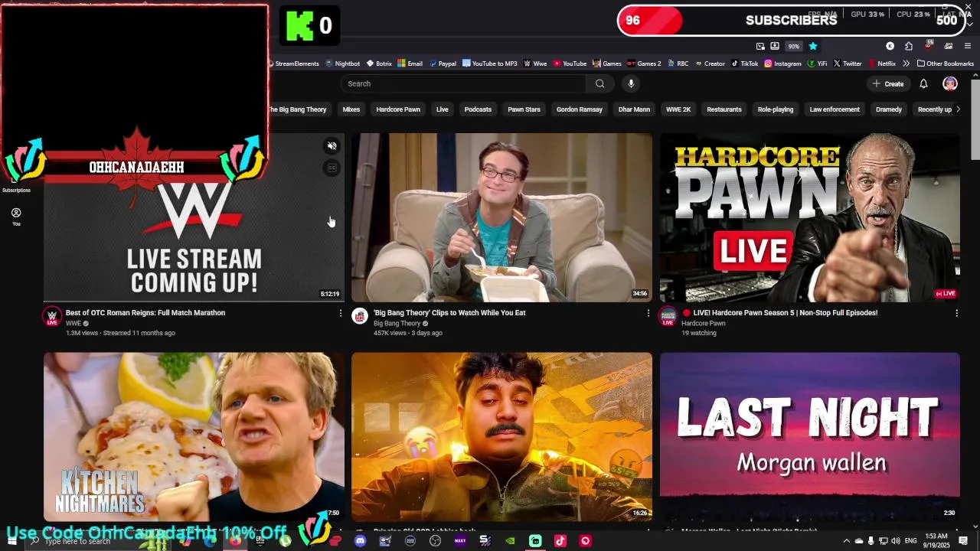
Task: Select the Law enforcement chip
Action: tap(835, 109)
